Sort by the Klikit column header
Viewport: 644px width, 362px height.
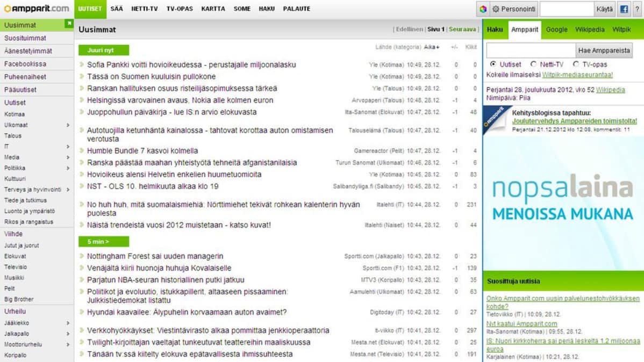[471, 47]
